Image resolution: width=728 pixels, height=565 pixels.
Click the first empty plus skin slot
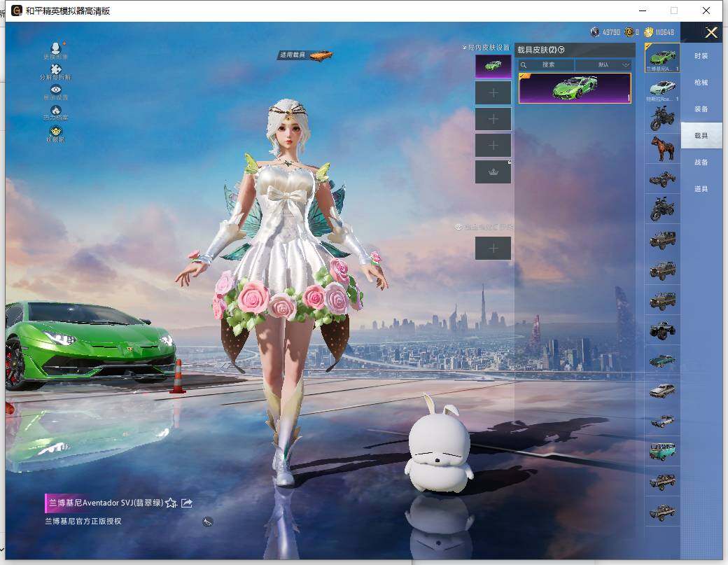click(x=493, y=92)
